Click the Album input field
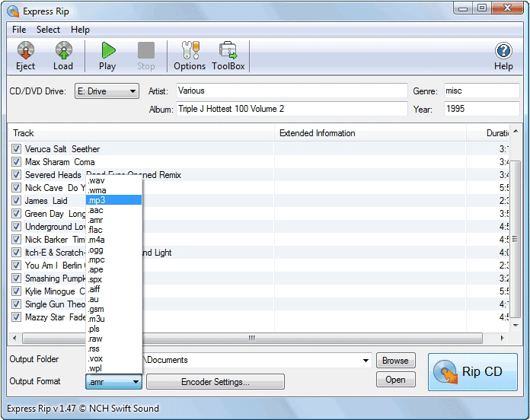 tap(292, 109)
